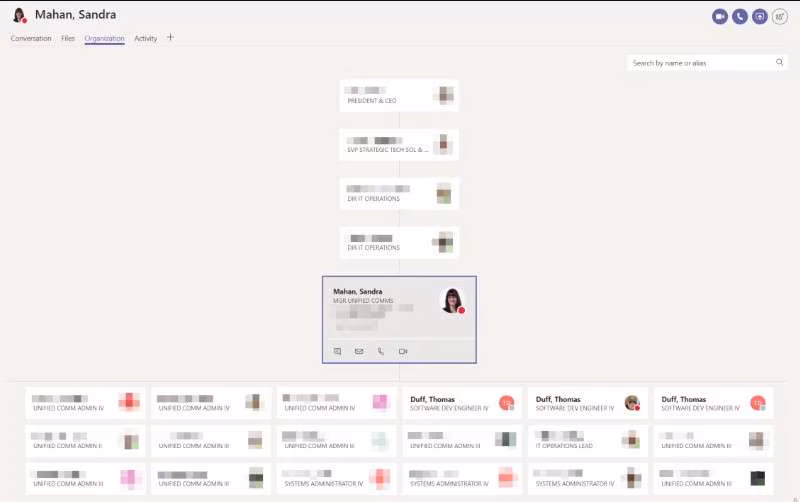Start a video call with Sandra Mahan
Image resolution: width=800 pixels, height=502 pixels.
(x=720, y=17)
